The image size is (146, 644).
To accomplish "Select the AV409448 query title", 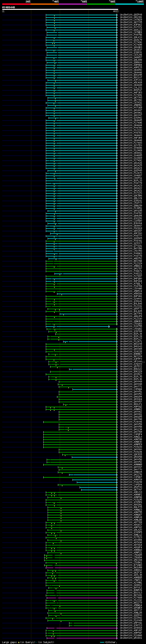I will [x=8, y=7].
